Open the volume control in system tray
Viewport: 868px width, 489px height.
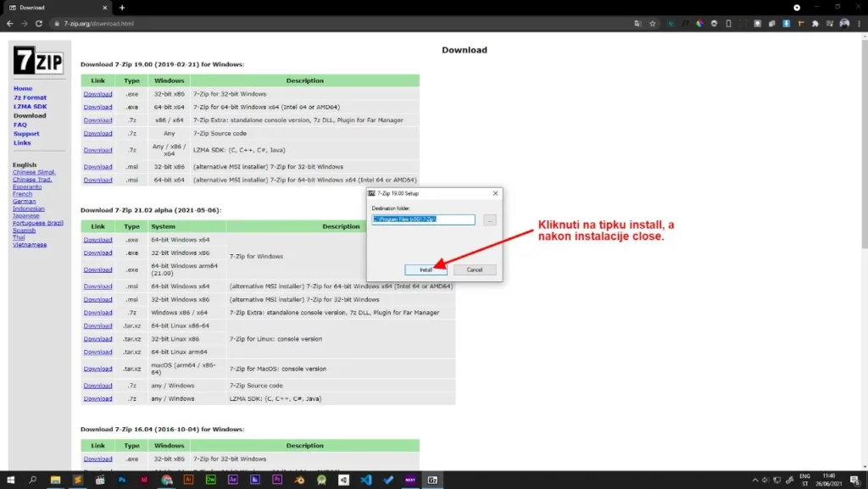pos(765,481)
